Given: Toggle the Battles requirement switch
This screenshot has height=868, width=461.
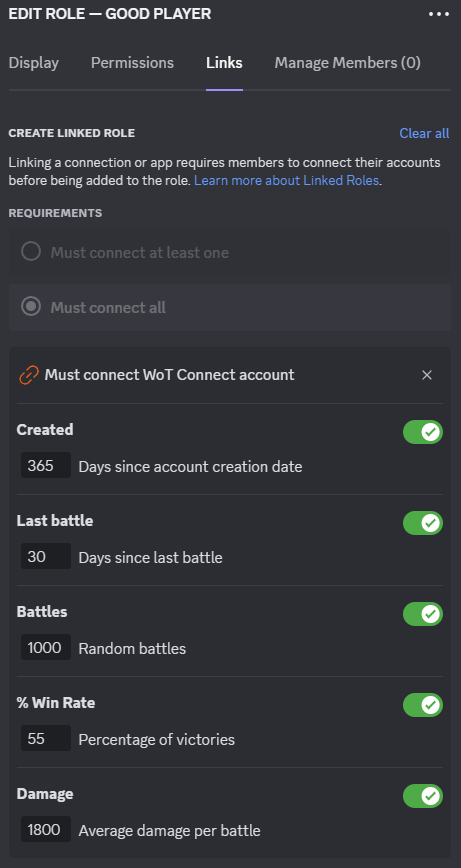Looking at the screenshot, I should coord(423,614).
